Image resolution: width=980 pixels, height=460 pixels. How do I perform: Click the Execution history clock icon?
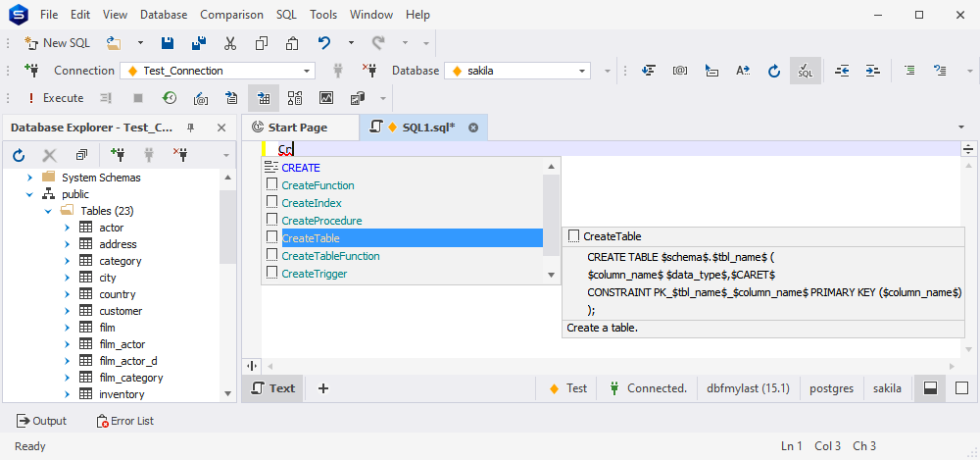[170, 98]
